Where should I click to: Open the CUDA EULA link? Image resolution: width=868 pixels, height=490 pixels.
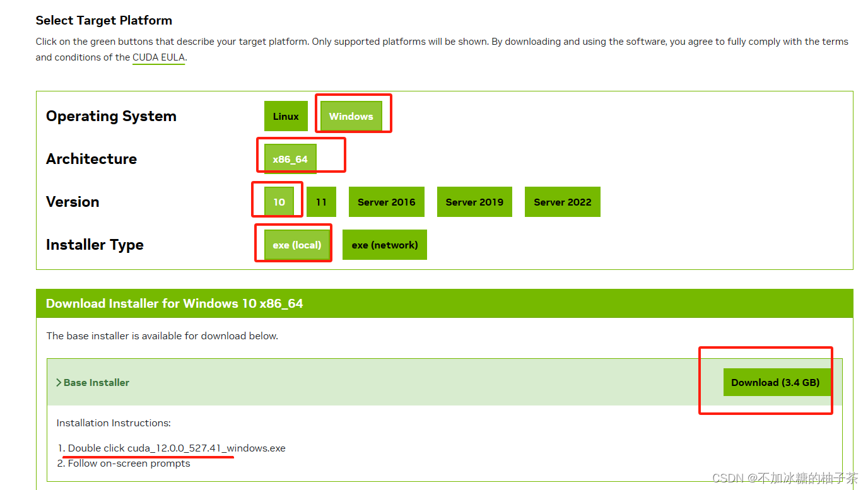pos(159,57)
